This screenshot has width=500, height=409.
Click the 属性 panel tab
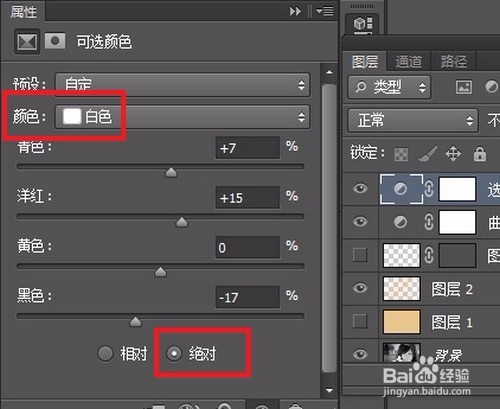click(x=23, y=11)
